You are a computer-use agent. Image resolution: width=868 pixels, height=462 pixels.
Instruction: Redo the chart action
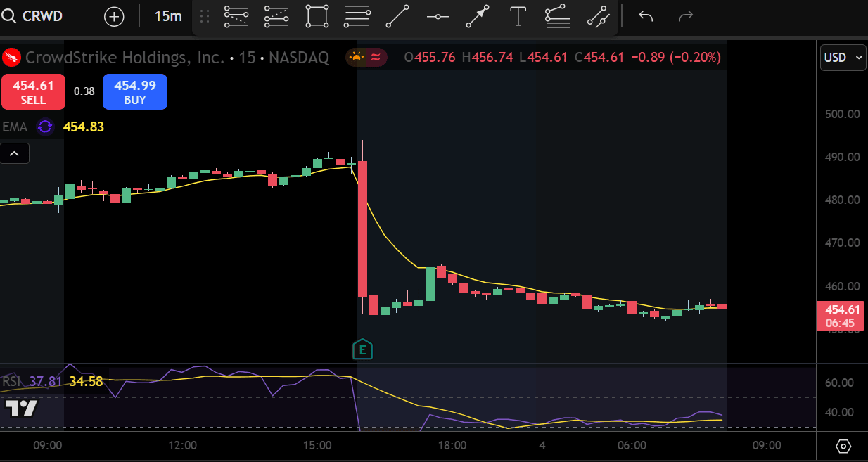tap(686, 16)
